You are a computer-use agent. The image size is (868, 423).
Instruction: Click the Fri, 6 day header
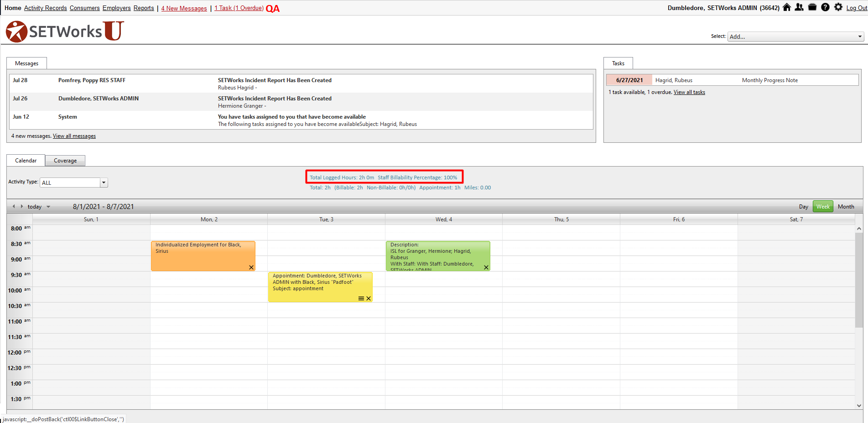[679, 219]
